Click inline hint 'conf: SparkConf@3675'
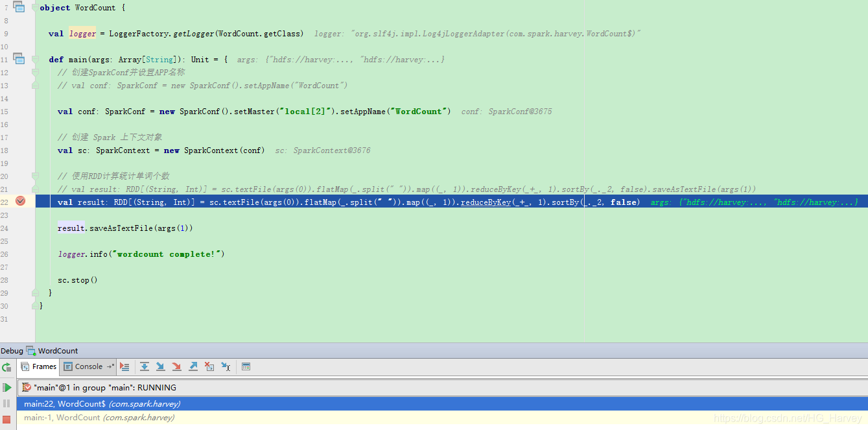The width and height of the screenshot is (868, 430). (506, 112)
